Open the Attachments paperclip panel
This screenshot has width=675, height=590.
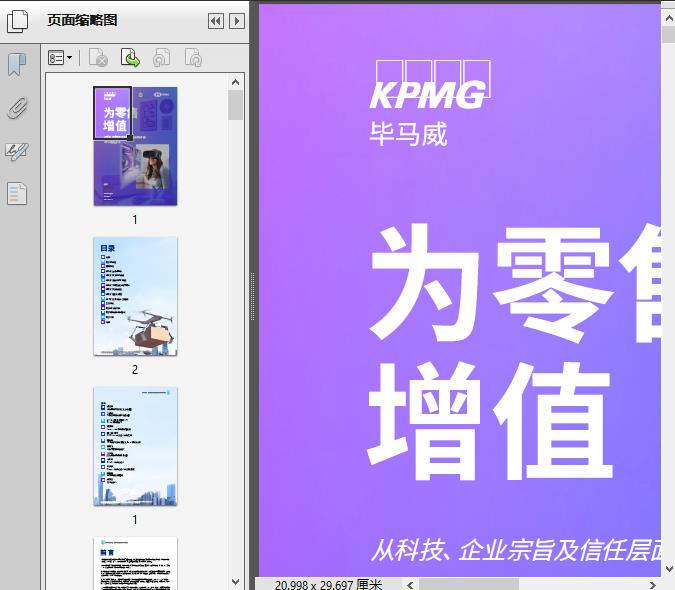[18, 108]
